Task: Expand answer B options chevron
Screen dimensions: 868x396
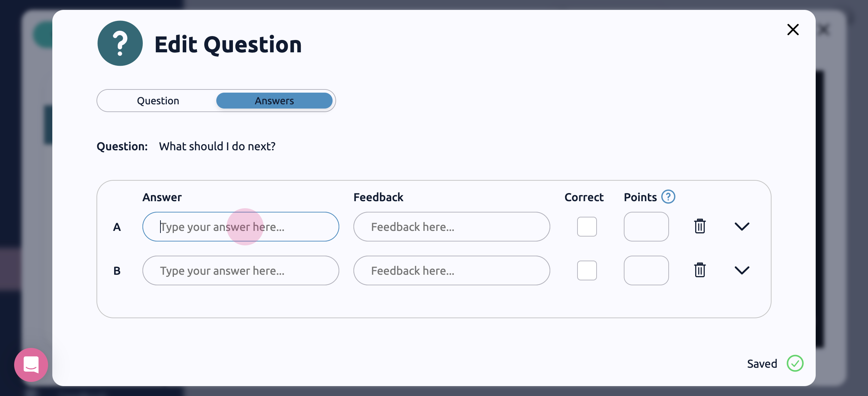Action: 742,270
